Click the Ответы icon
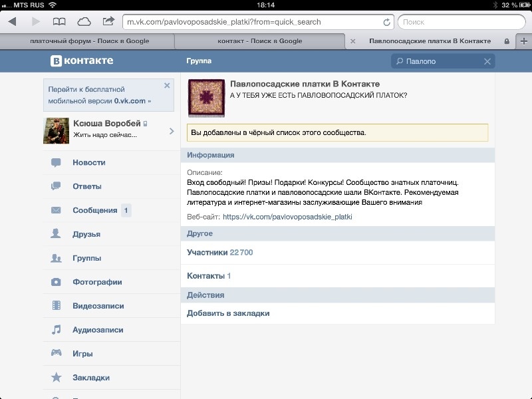532x399 pixels. pos(56,186)
